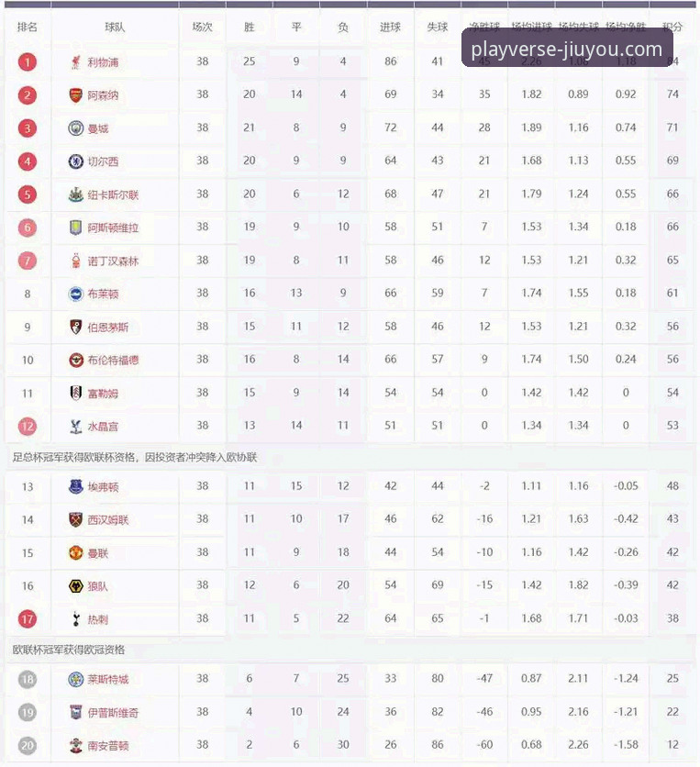Click the note about 足总杯冠军 qualification
This screenshot has width=700, height=767.
[135, 458]
